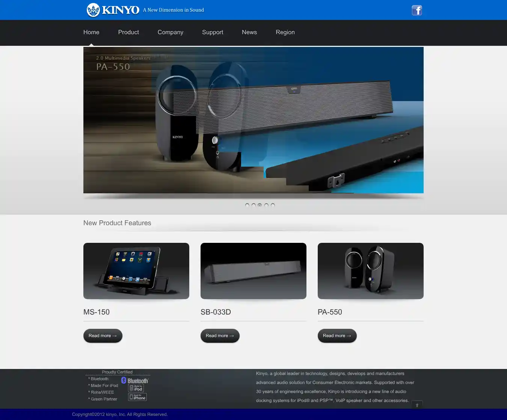
Task: Select the fourth carousel slide dot
Action: tap(266, 205)
